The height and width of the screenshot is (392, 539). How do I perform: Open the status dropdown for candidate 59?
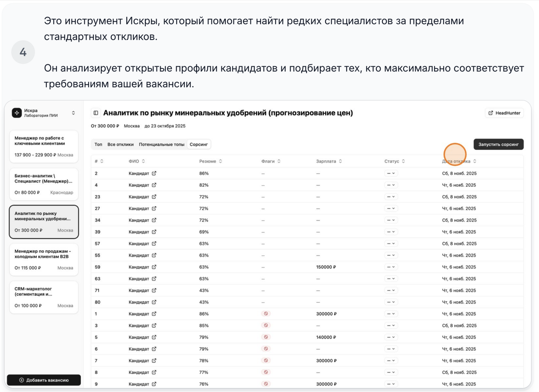coord(391,267)
